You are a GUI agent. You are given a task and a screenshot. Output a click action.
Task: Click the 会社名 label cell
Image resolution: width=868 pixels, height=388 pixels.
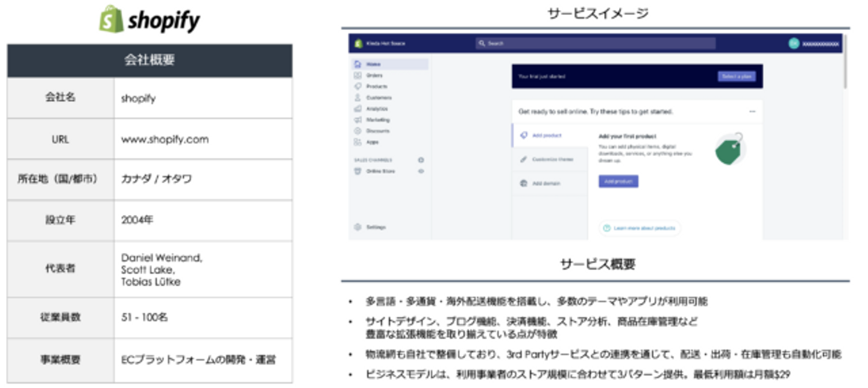(60, 98)
